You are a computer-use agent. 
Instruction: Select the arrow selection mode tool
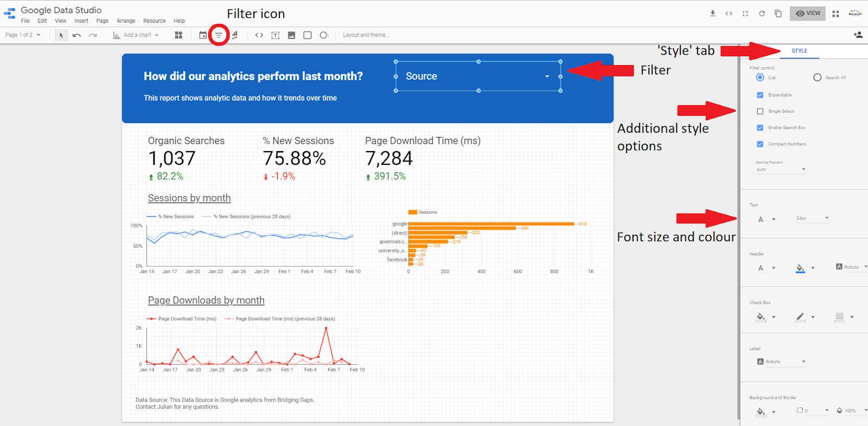pos(61,35)
